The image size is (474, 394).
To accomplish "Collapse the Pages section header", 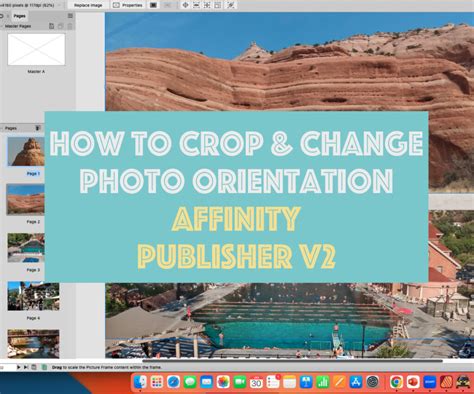I will click(2, 128).
